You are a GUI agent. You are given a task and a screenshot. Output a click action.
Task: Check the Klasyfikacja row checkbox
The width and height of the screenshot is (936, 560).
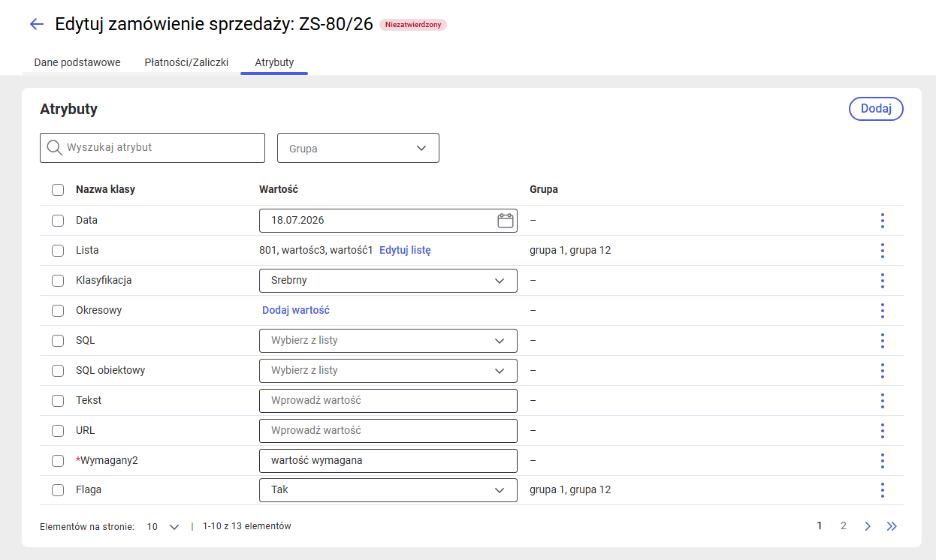58,281
